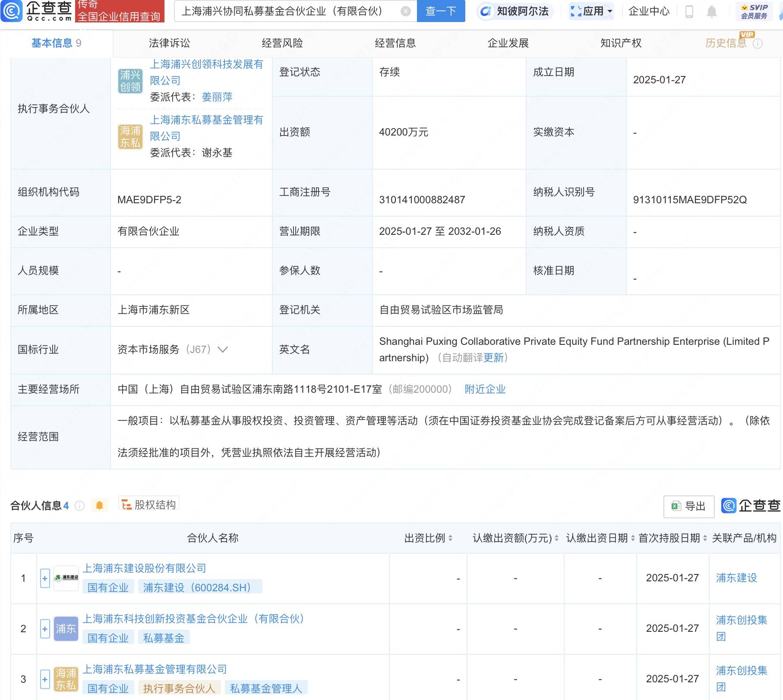Switch to the 历史信息 tab
Image resolution: width=783 pixels, height=700 pixels.
coord(726,43)
